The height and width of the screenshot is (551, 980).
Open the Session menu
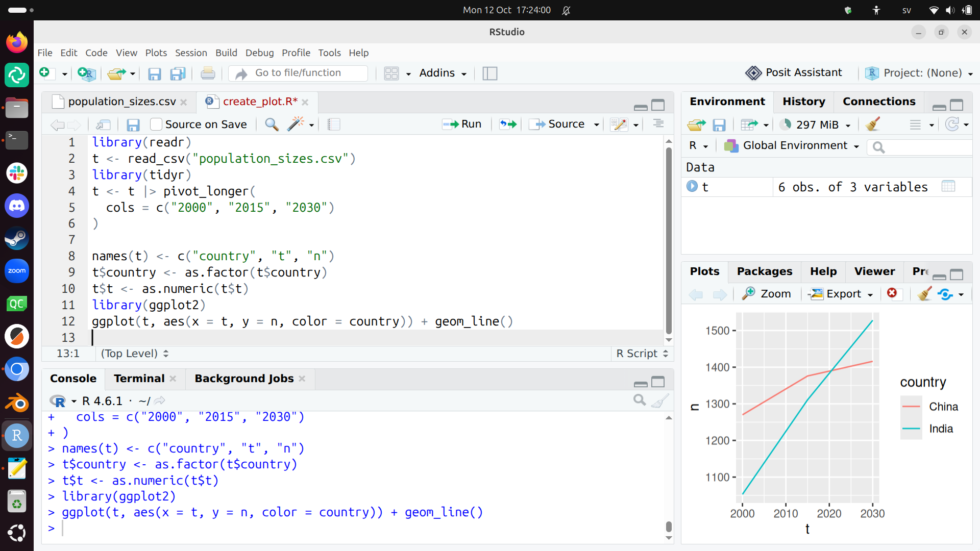pos(191,53)
